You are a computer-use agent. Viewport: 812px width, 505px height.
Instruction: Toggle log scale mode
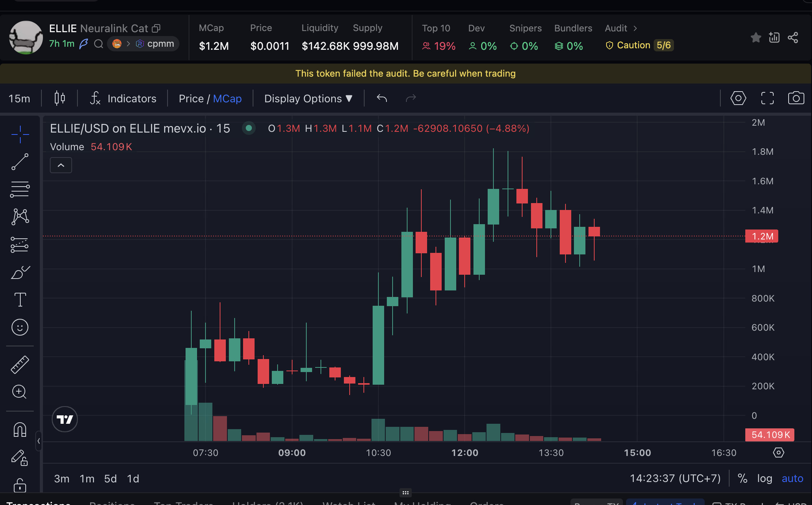(x=764, y=479)
